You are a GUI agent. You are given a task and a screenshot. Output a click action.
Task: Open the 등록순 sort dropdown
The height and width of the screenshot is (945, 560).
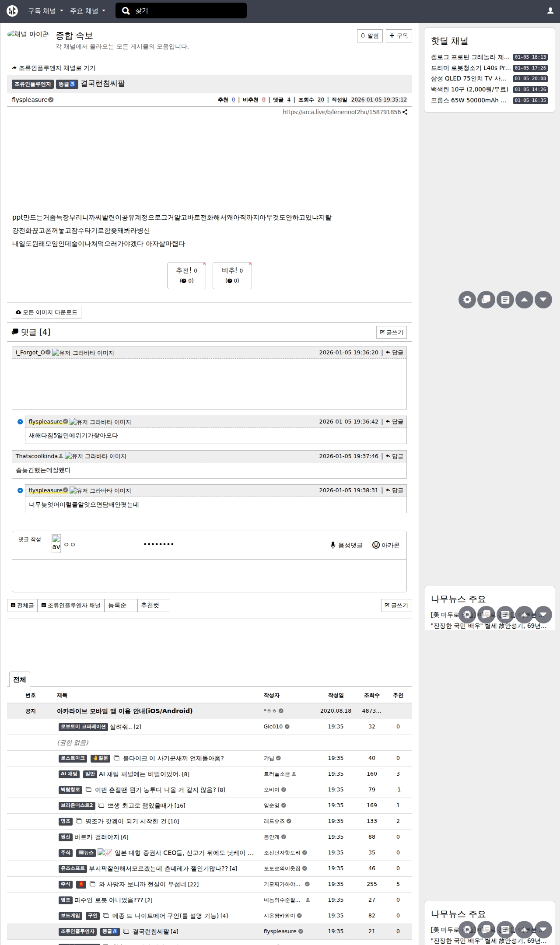point(120,605)
